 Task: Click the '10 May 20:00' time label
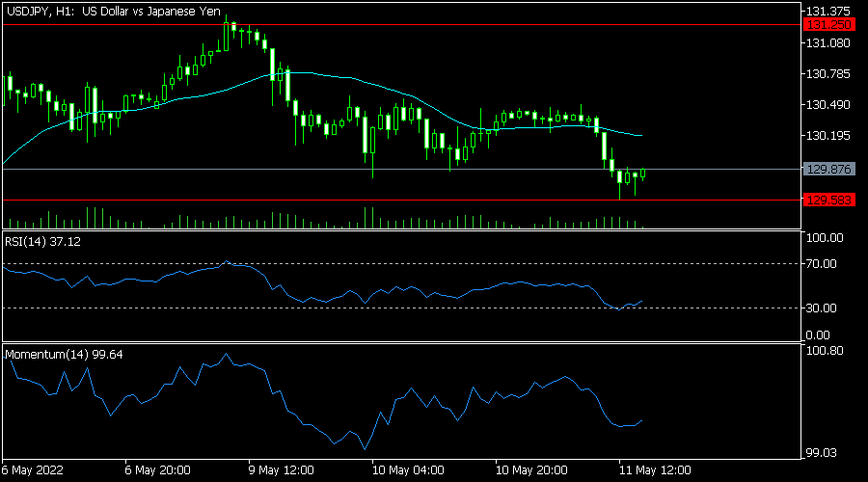coord(531,470)
